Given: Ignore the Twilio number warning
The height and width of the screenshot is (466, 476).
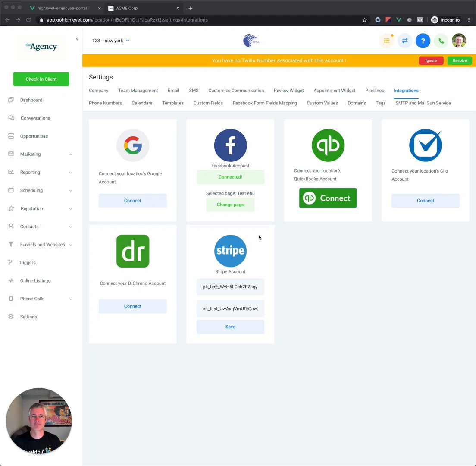Looking at the screenshot, I should pos(431,60).
